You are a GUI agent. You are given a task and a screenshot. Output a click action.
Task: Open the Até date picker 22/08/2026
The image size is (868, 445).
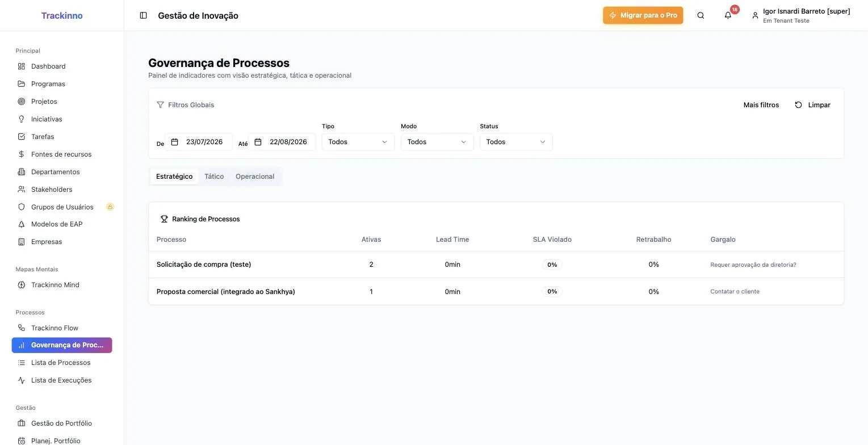pos(282,142)
